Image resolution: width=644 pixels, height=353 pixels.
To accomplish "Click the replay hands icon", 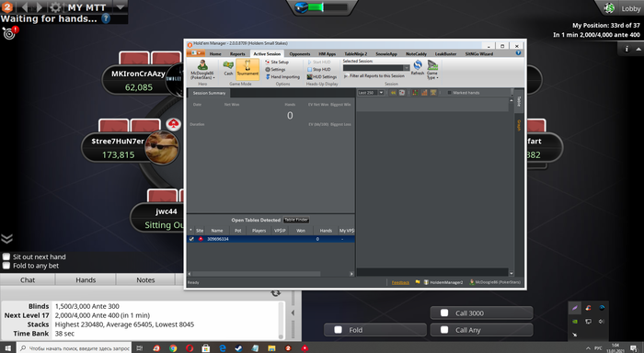I will [394, 93].
